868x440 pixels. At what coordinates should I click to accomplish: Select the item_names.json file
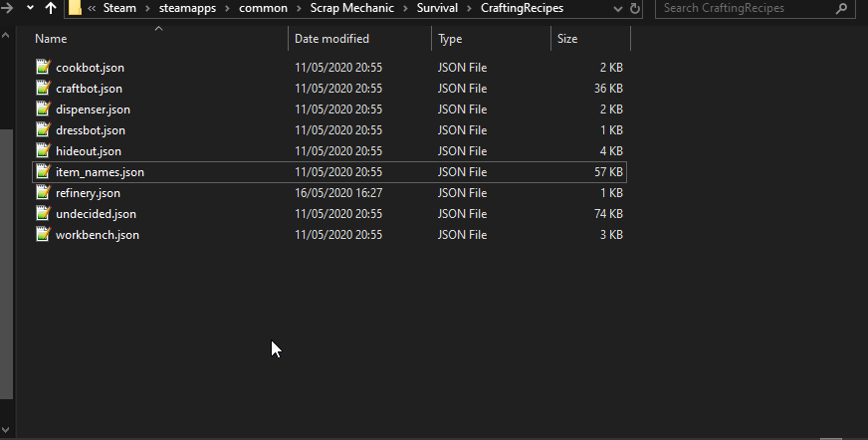click(100, 172)
